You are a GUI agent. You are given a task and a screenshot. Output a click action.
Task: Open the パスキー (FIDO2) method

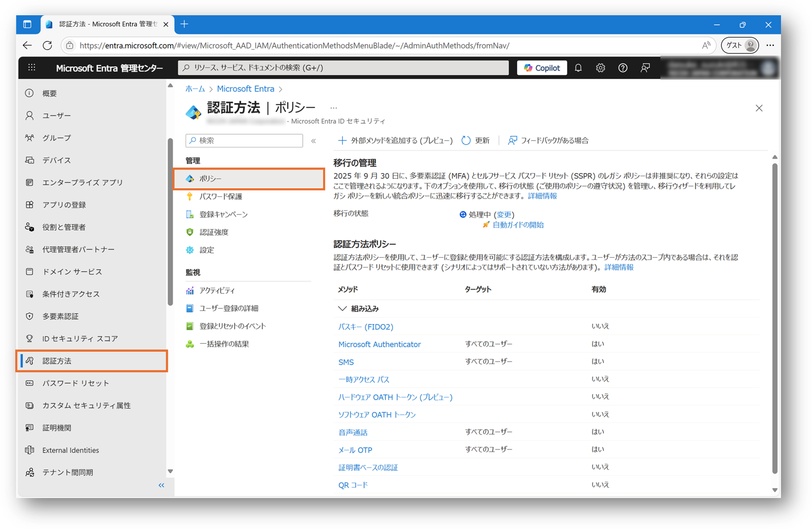[366, 327]
